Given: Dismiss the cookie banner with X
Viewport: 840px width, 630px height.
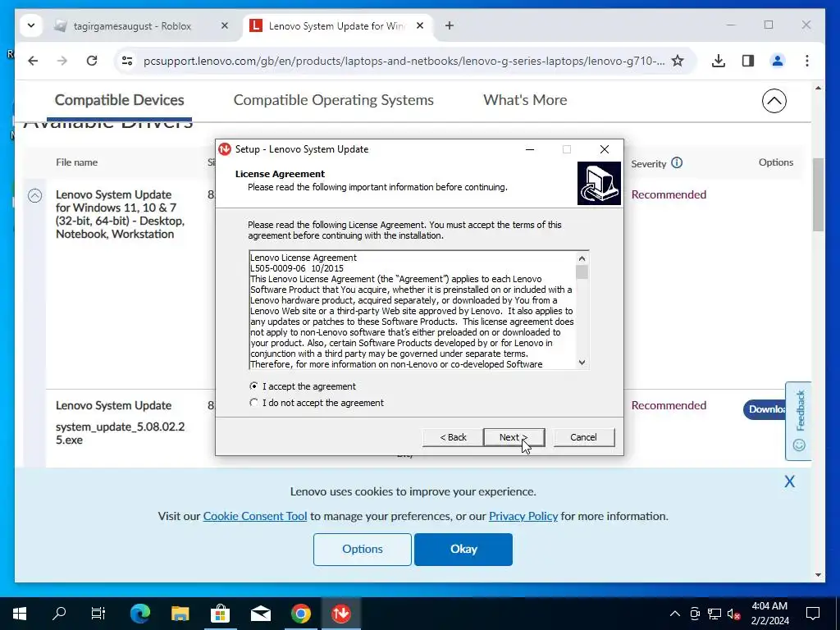Looking at the screenshot, I should 790,482.
